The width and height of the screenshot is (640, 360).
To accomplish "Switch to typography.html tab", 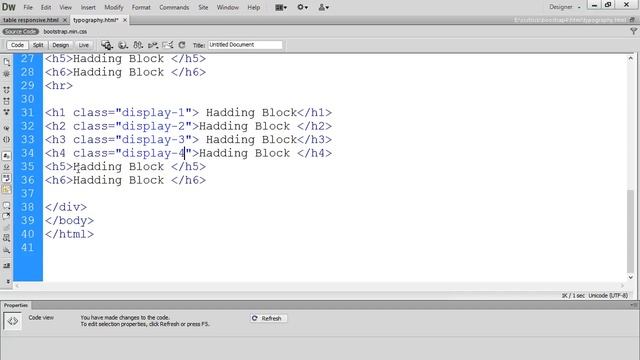I will pos(96,20).
